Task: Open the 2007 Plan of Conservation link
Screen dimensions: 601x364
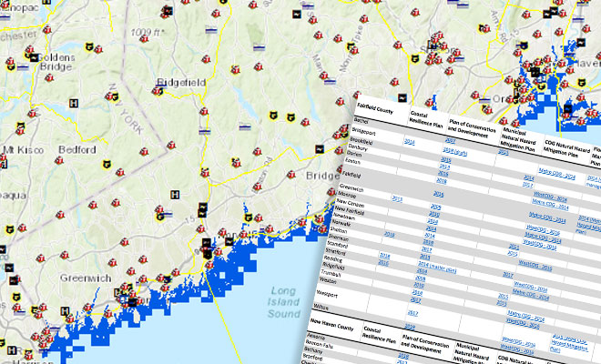Action: [x=450, y=140]
